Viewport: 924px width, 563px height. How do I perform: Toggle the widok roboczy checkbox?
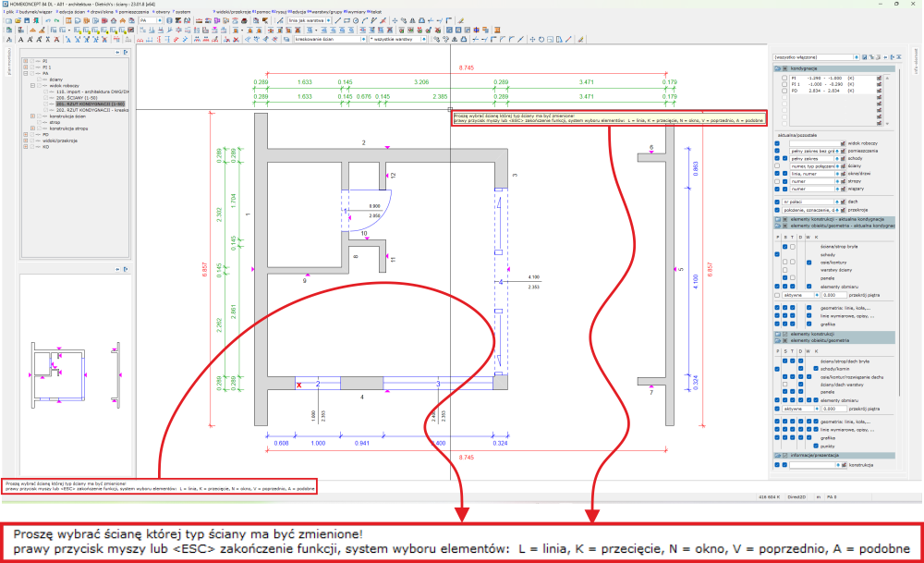(x=777, y=143)
